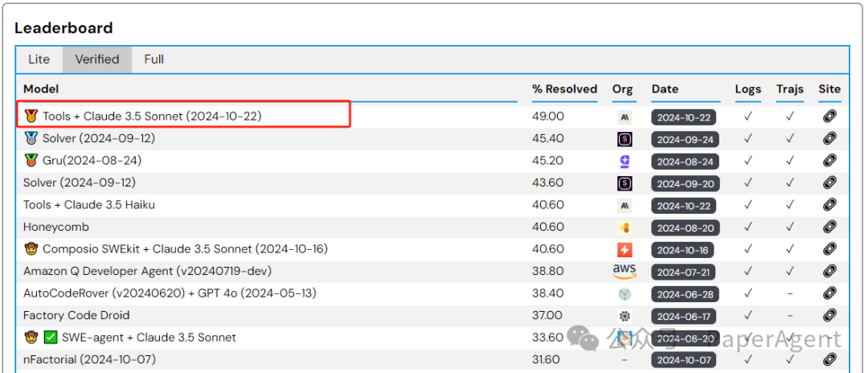The width and height of the screenshot is (868, 373).
Task: Select model name Tools + Claude 3.5 Haiku
Action: click(x=89, y=205)
